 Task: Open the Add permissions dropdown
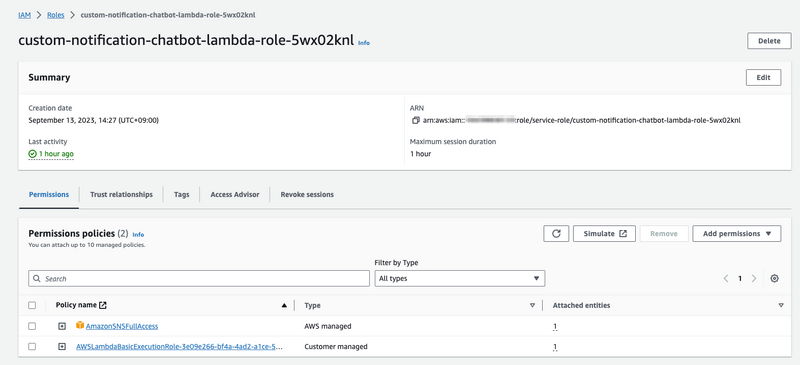(x=737, y=234)
